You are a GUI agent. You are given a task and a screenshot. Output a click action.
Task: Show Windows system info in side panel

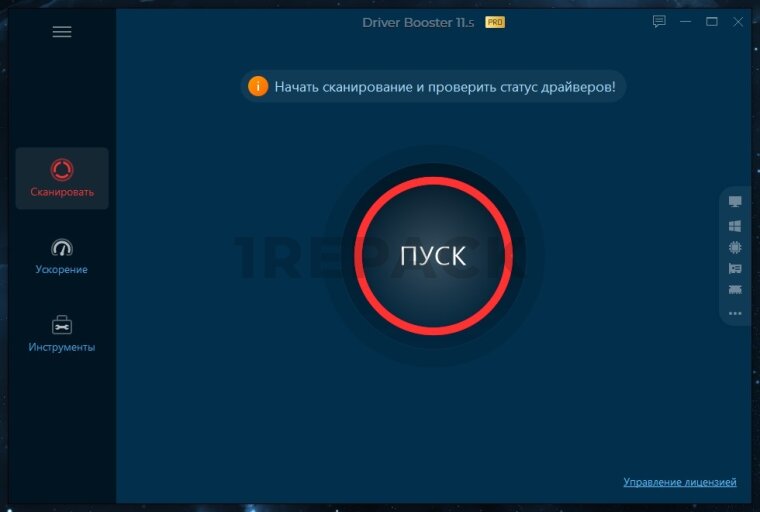(x=735, y=225)
